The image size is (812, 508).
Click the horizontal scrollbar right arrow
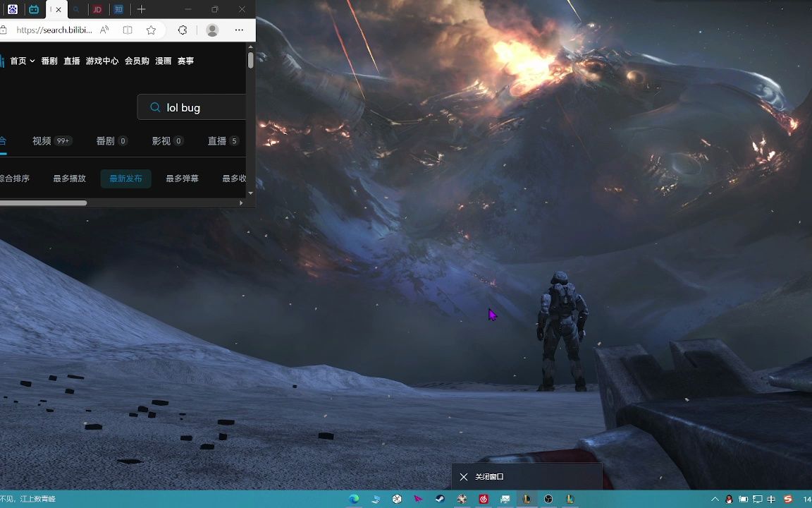(241, 202)
